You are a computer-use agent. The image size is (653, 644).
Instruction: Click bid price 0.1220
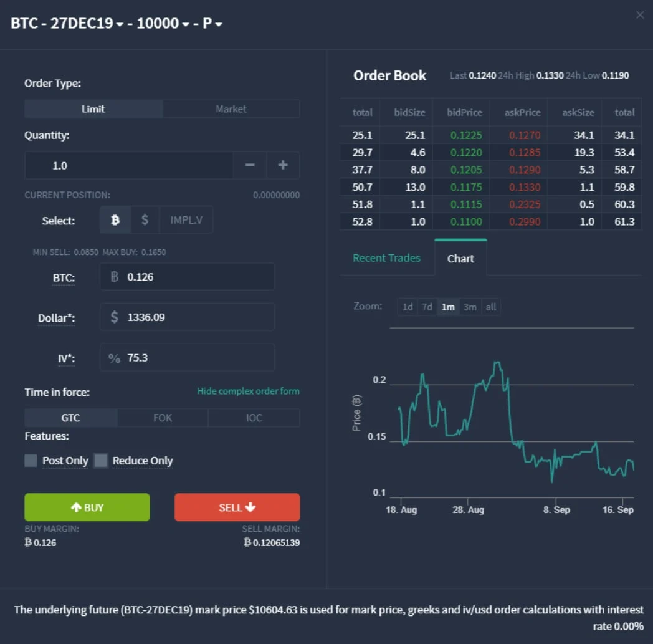click(x=466, y=153)
